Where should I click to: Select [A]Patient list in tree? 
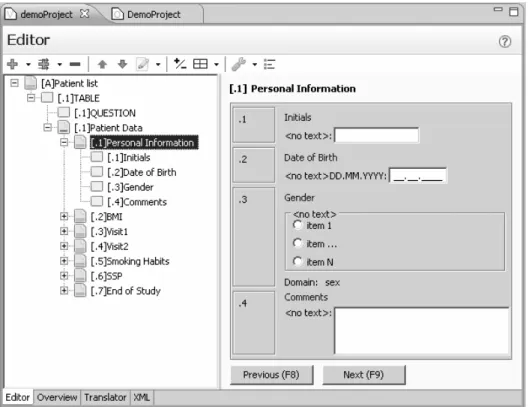point(69,83)
